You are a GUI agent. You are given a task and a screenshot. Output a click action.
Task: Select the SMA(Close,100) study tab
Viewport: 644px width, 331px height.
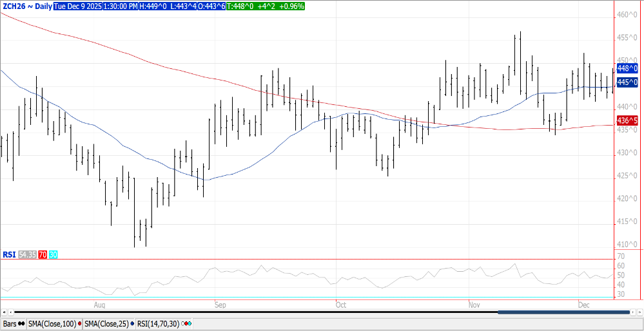click(x=52, y=323)
